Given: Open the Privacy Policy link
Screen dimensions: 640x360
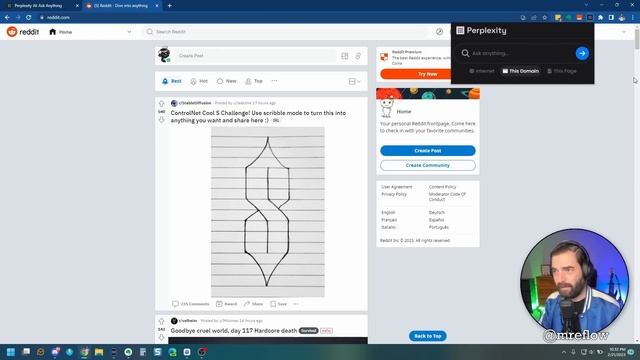Looking at the screenshot, I should point(394,194).
